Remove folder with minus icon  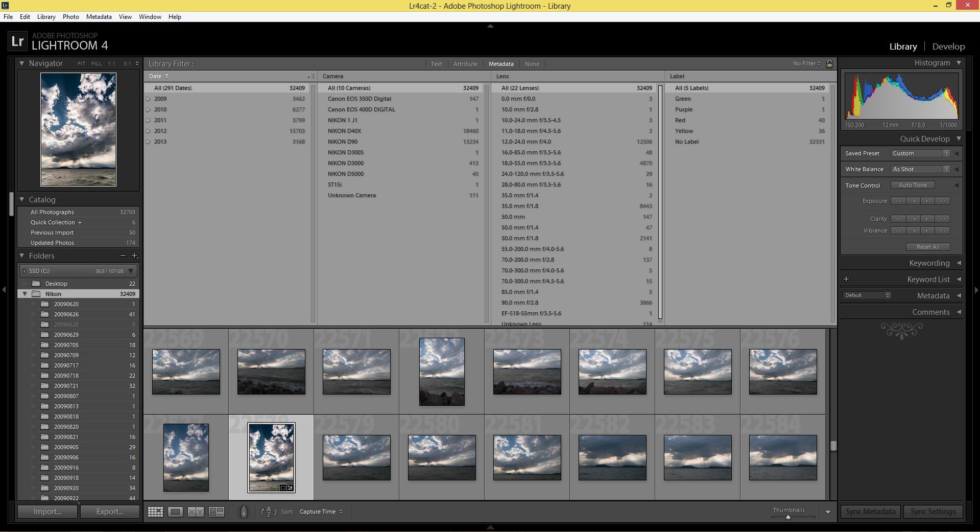coord(123,256)
